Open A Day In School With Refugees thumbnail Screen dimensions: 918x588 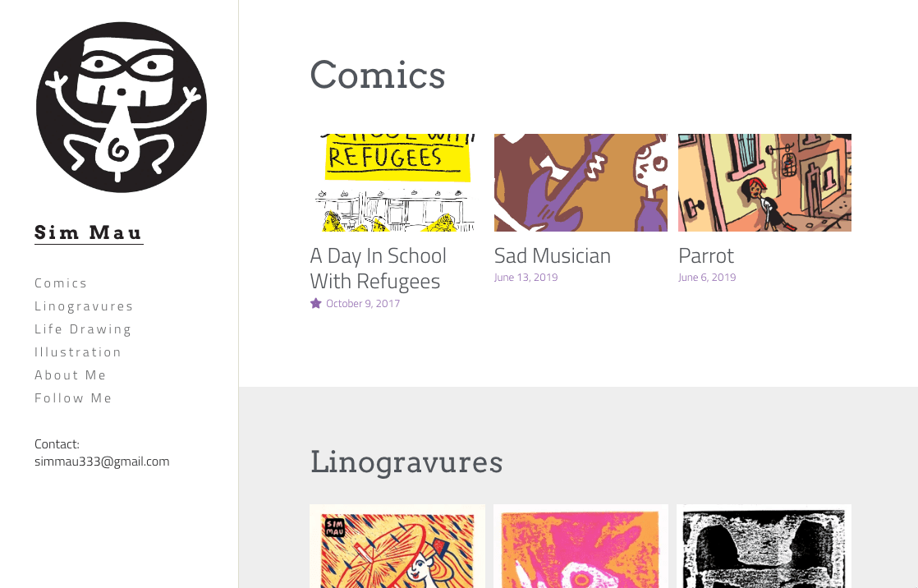396,182
